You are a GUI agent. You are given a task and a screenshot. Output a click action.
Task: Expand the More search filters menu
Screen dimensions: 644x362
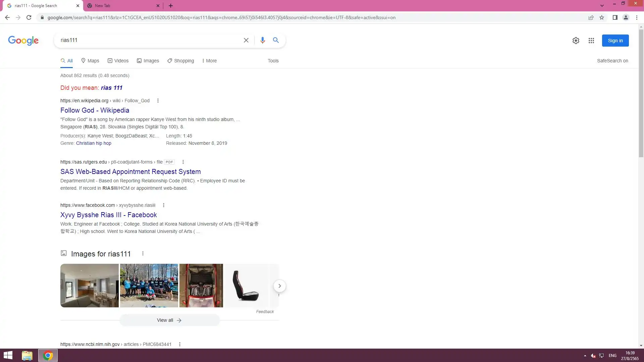point(209,61)
